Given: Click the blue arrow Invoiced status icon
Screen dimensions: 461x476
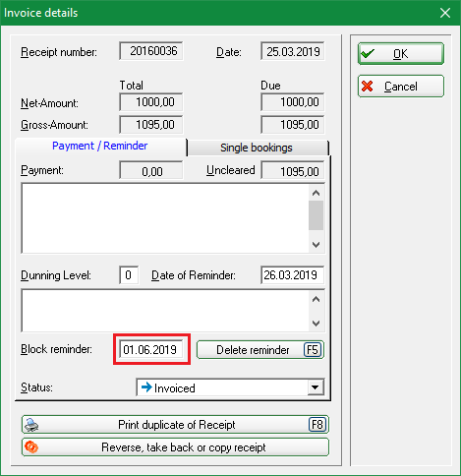Looking at the screenshot, I should (x=146, y=387).
